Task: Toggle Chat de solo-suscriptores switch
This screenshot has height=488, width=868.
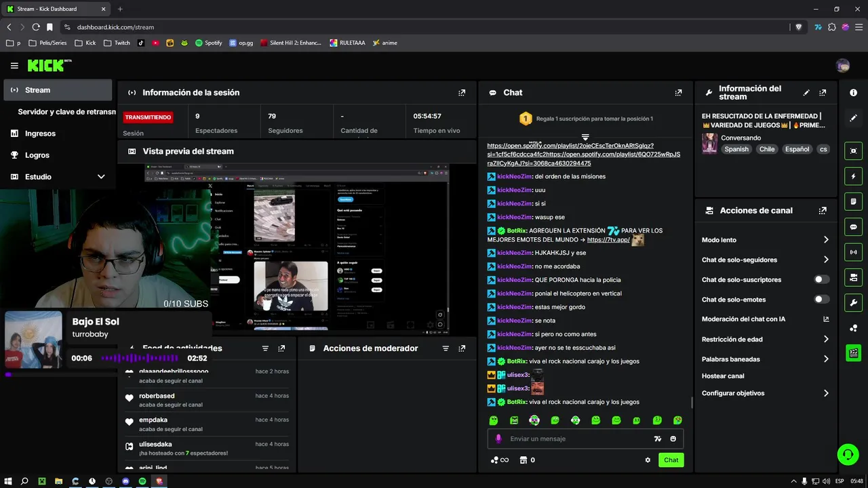Action: (x=821, y=279)
